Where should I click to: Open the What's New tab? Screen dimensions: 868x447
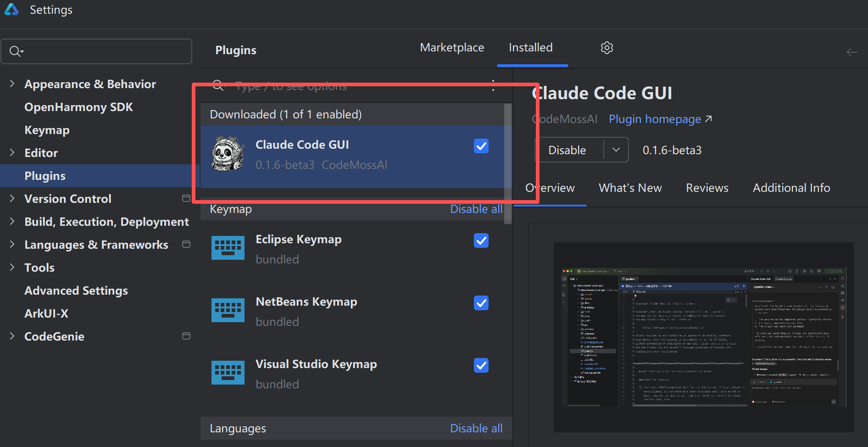tap(630, 188)
